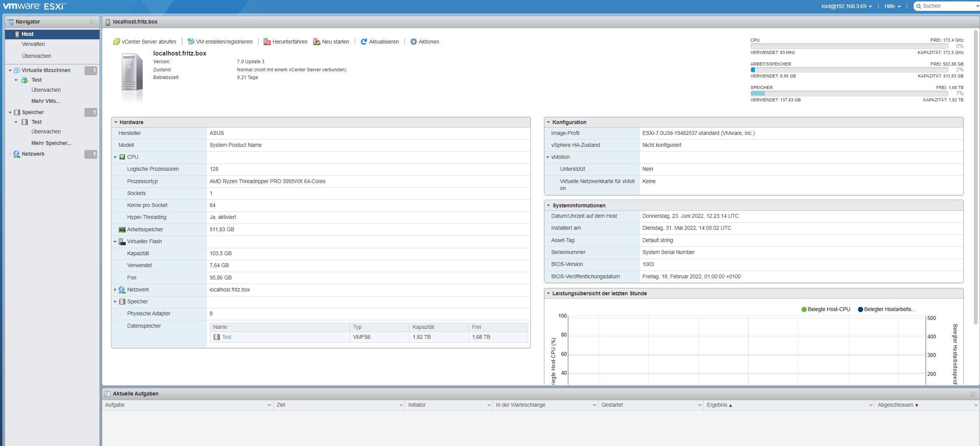This screenshot has height=446, width=980.
Task: Open the Hilfe menu
Action: click(x=892, y=6)
